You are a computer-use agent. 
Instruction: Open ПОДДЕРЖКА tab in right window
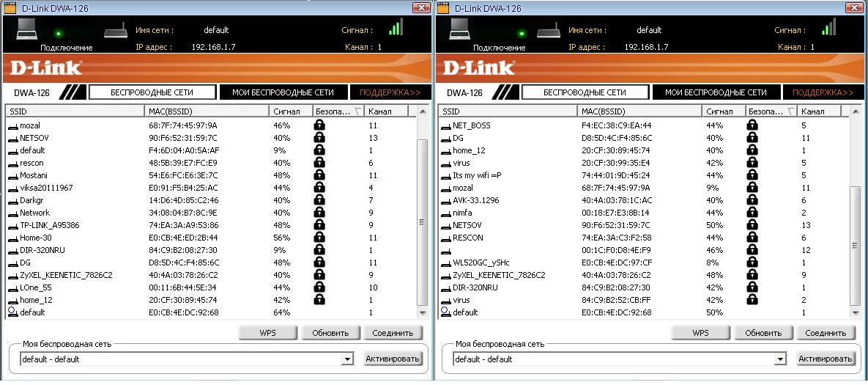tap(823, 92)
